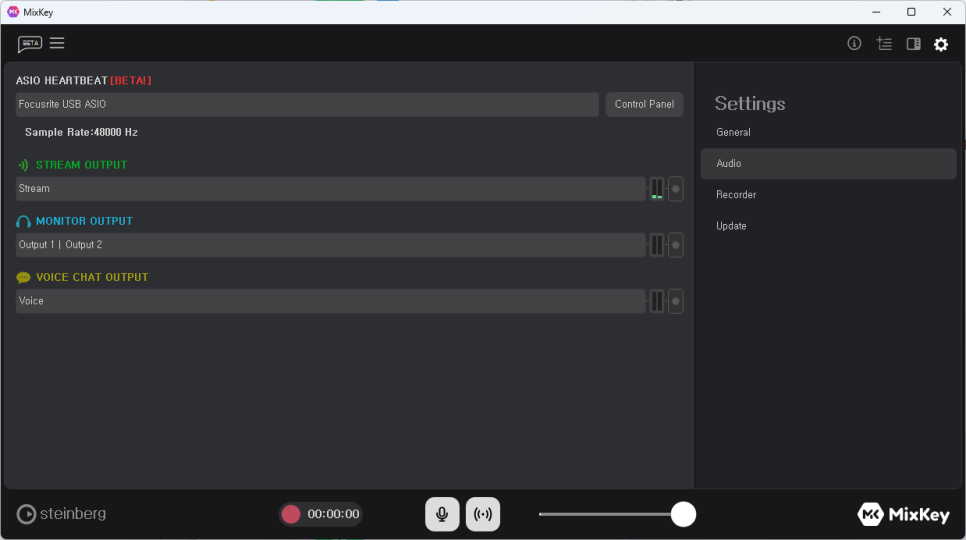
Task: Minimize the MixKey window
Action: pos(876,12)
